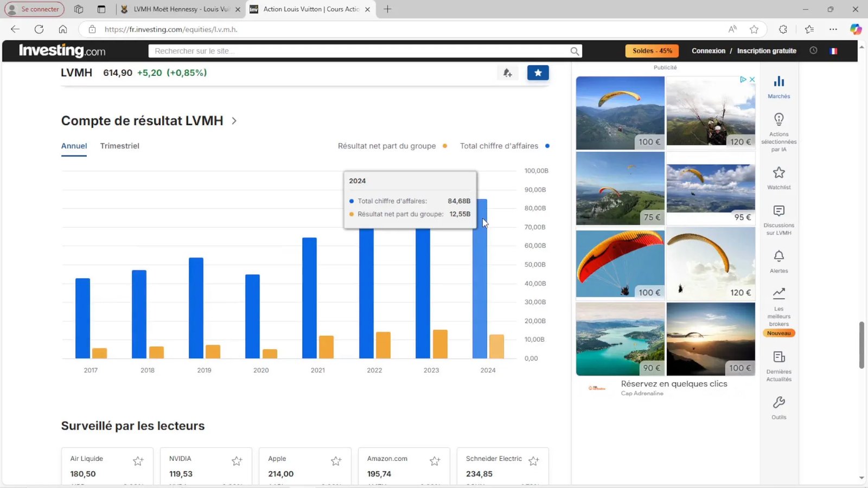Add Schneider Electric to watchlist star
868x488 pixels.
(534, 461)
